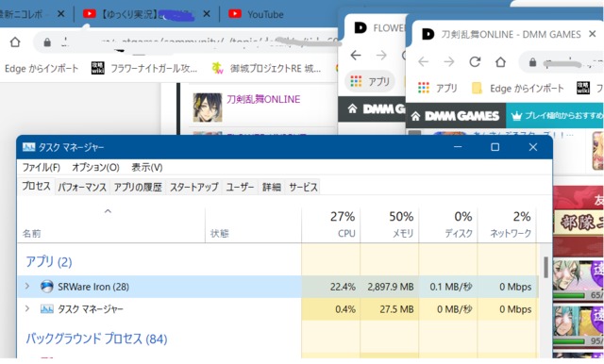
Task: Click the home icon beside reload button
Action: (x=500, y=61)
